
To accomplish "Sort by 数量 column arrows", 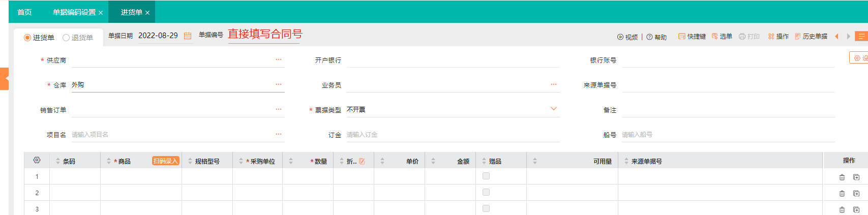I will pyautogui.click(x=291, y=161).
